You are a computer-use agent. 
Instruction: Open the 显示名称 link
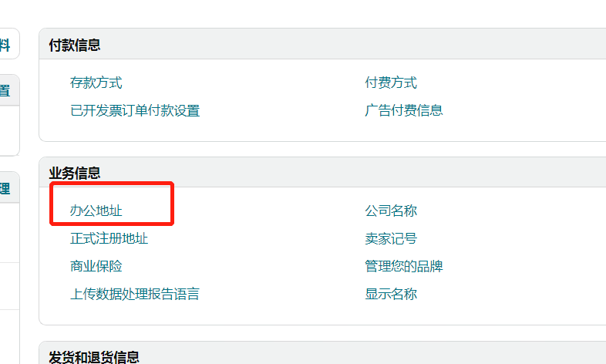click(x=391, y=294)
